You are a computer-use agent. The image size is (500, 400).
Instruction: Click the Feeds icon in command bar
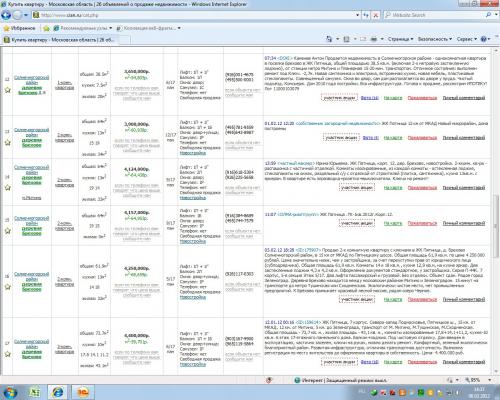coord(347,39)
